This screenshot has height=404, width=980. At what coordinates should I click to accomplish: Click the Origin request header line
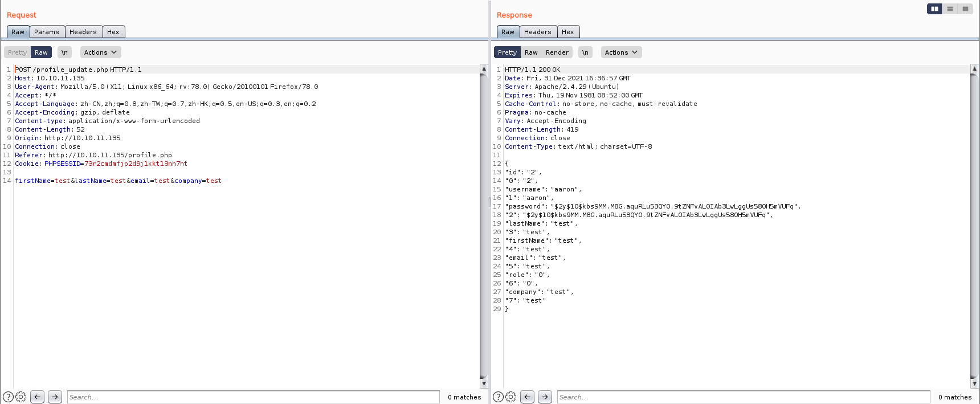(68, 138)
